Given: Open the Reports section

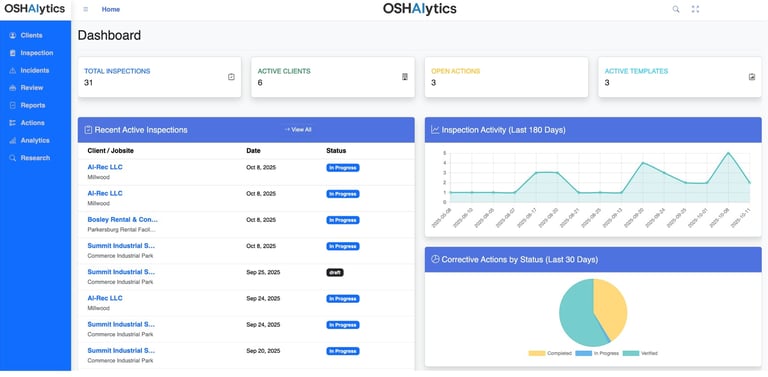Looking at the screenshot, I should pos(33,105).
